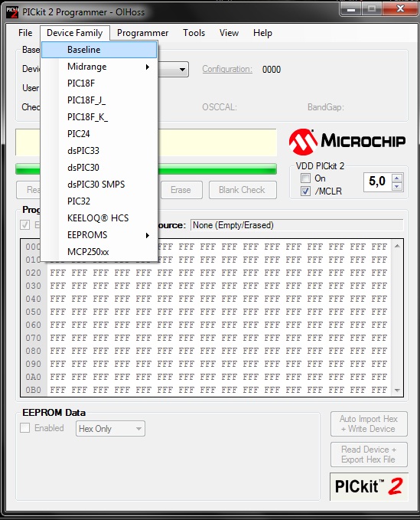
Task: Choose PIC18F device family
Action: (x=99, y=83)
